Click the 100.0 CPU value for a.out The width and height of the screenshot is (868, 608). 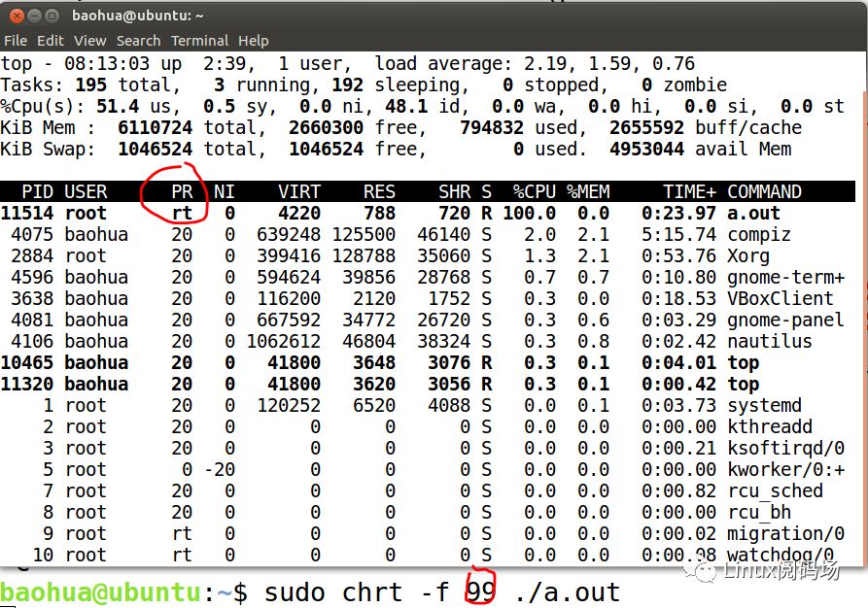[529, 213]
